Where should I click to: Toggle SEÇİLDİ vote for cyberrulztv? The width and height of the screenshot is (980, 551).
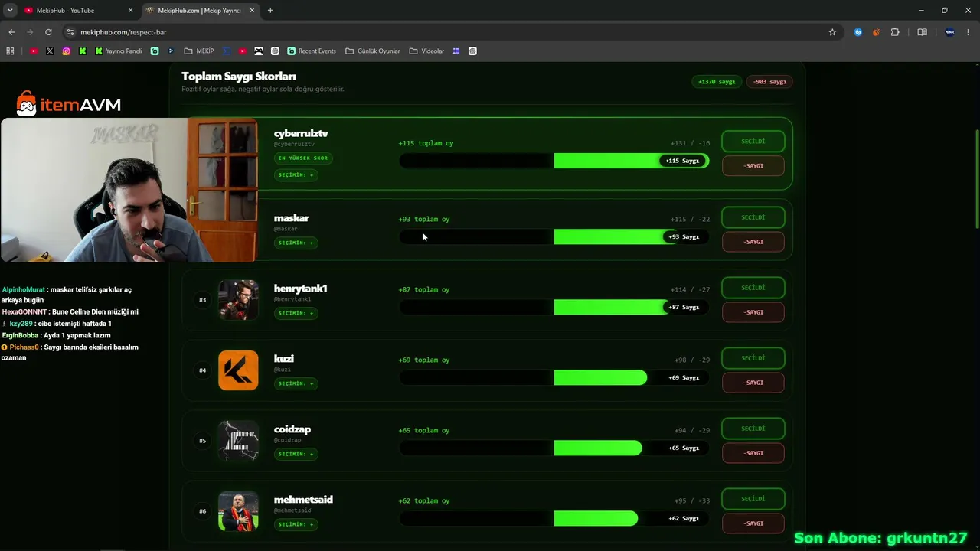pyautogui.click(x=753, y=142)
